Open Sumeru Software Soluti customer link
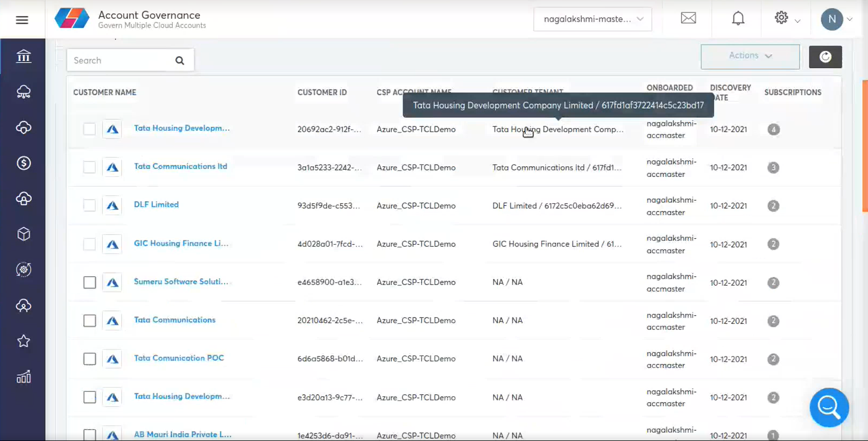 (181, 281)
